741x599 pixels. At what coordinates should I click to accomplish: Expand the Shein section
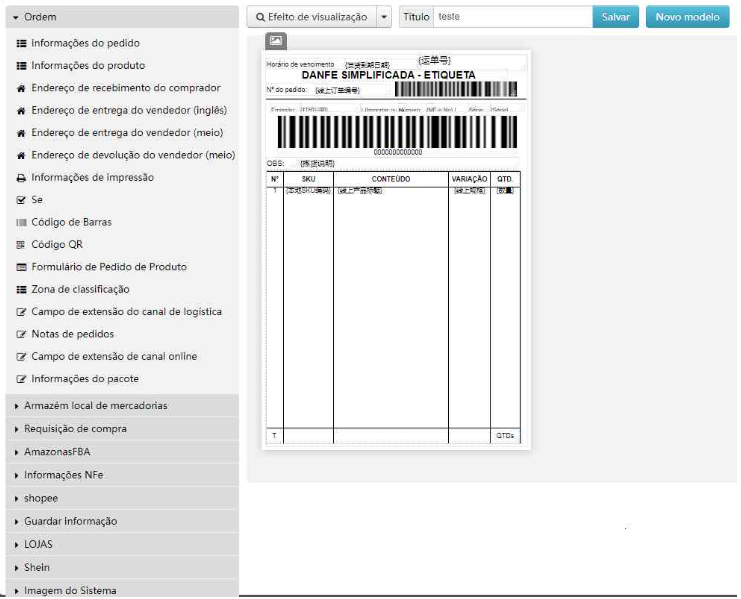[122, 568]
